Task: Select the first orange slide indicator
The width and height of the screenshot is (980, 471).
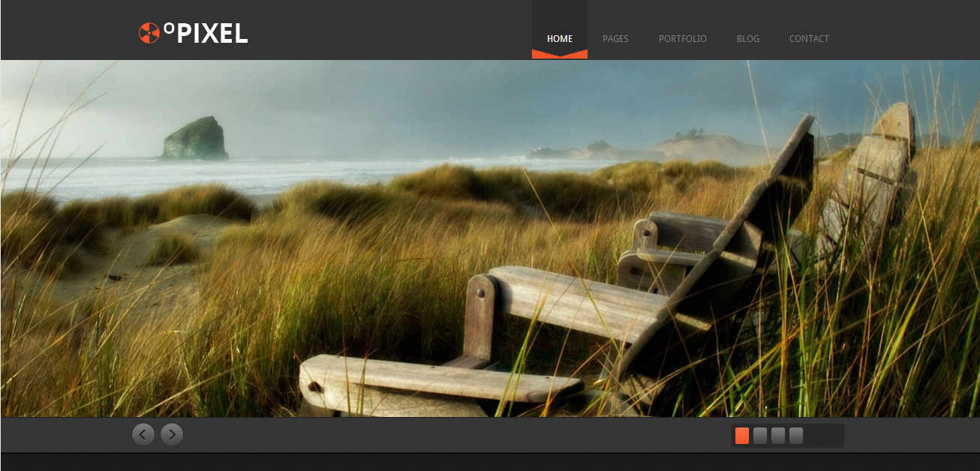Action: pyautogui.click(x=742, y=436)
